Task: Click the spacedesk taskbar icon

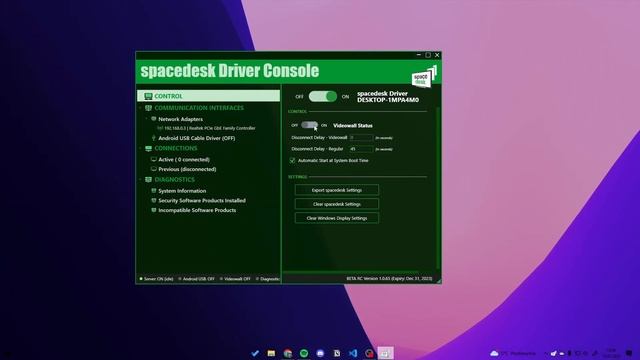Action: pyautogui.click(x=385, y=353)
